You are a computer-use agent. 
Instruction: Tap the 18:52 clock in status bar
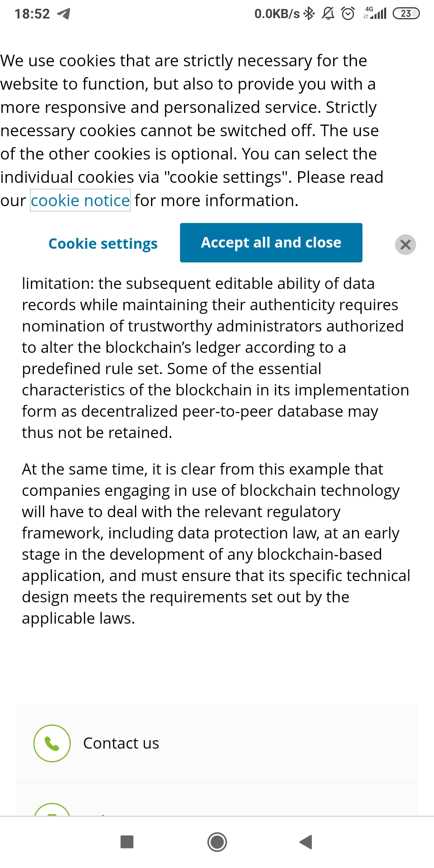click(x=32, y=14)
